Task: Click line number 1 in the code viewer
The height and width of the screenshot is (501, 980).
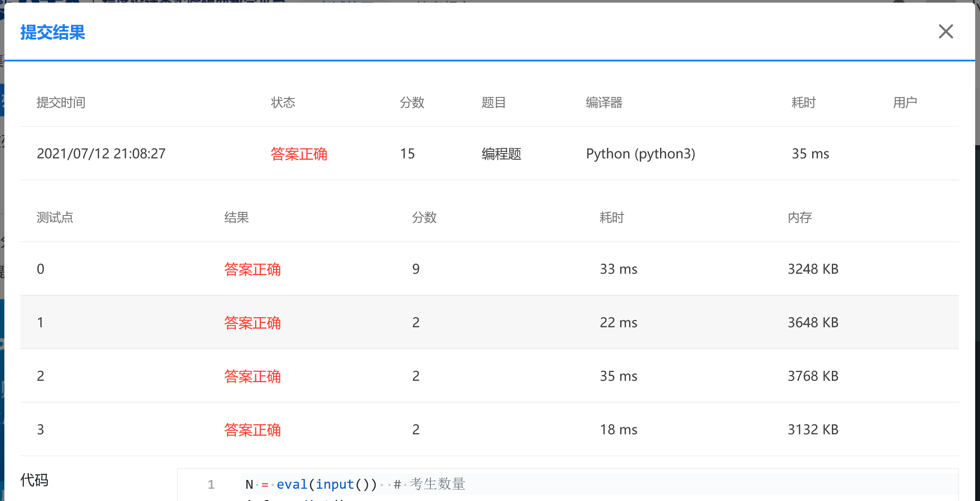Action: tap(211, 484)
